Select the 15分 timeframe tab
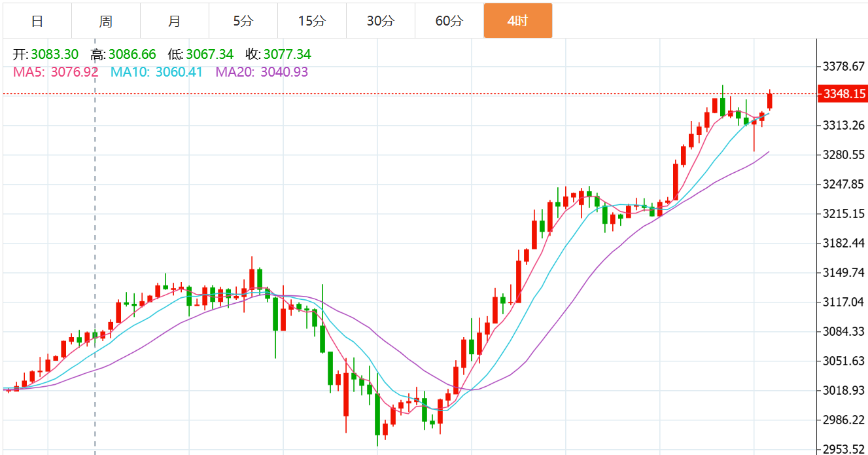The width and height of the screenshot is (868, 455). point(312,21)
